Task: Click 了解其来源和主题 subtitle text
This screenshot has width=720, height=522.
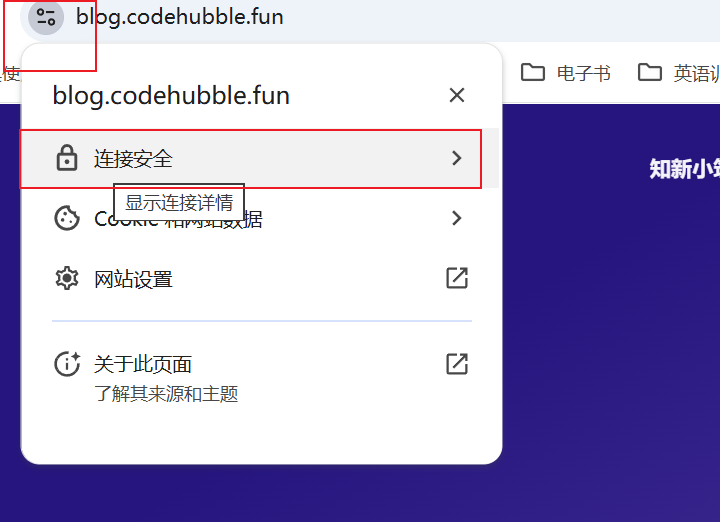Action: tap(166, 394)
